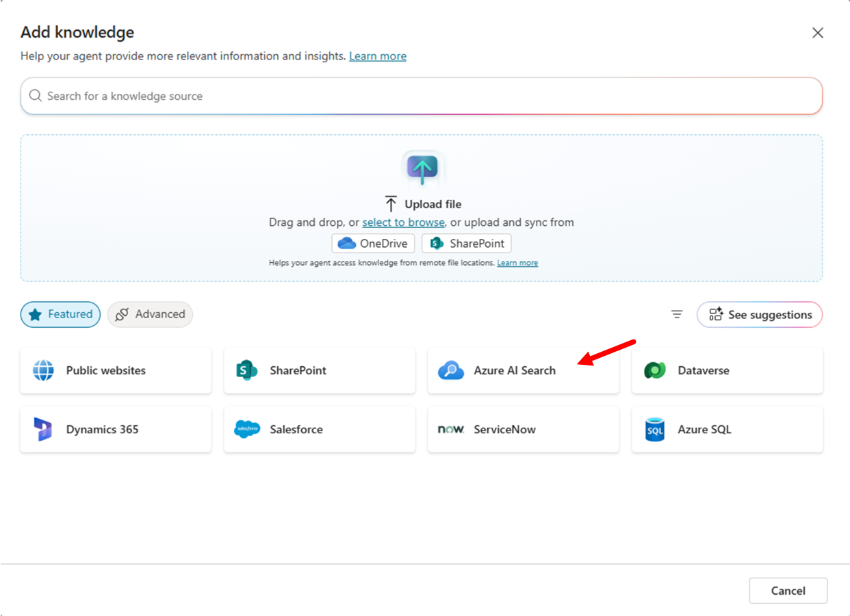
Task: Click the star icon on Featured
Action: click(35, 314)
